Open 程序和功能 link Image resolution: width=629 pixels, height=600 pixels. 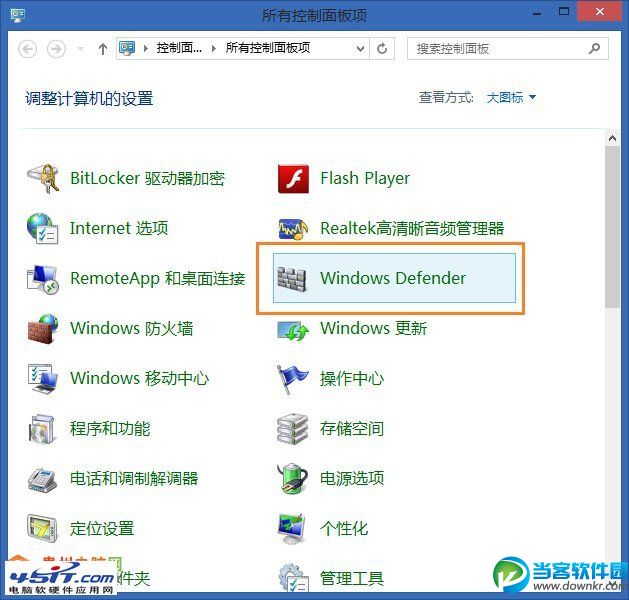[x=110, y=428]
